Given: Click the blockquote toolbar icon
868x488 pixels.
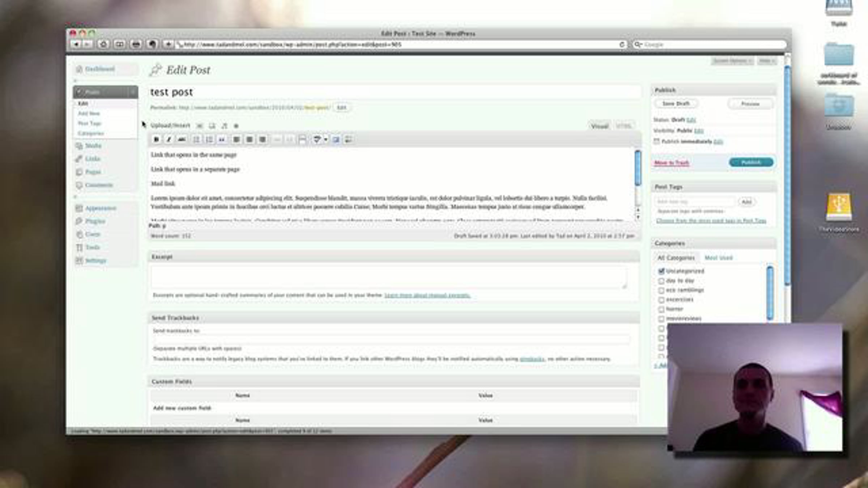Looking at the screenshot, I should pos(222,139).
